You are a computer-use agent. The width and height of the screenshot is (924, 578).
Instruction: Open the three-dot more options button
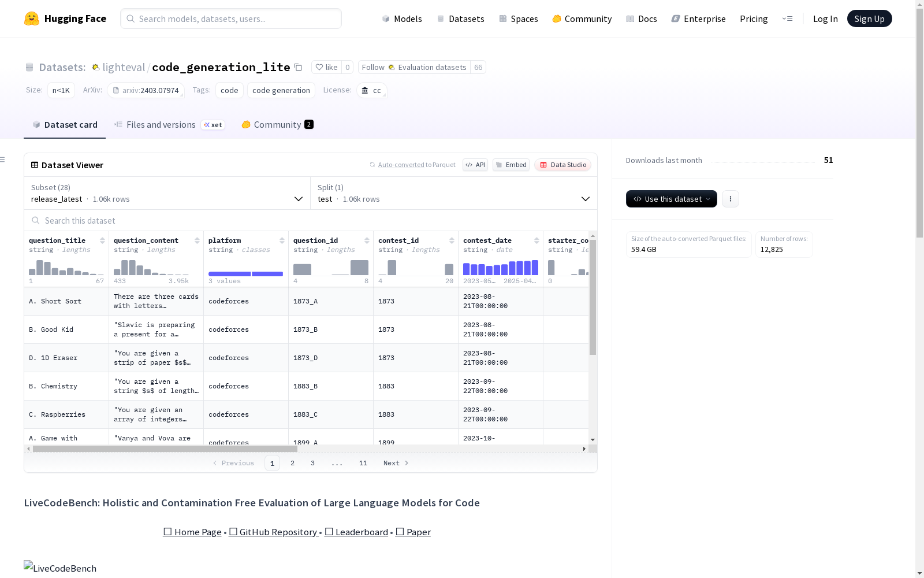point(731,199)
